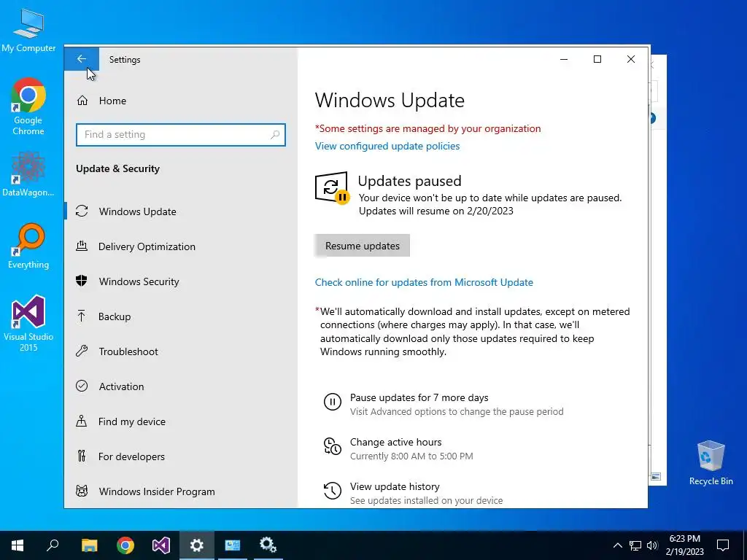Open the Visual Studio 2015 desktop shortcut
Image resolution: width=747 pixels, height=560 pixels.
point(28,323)
